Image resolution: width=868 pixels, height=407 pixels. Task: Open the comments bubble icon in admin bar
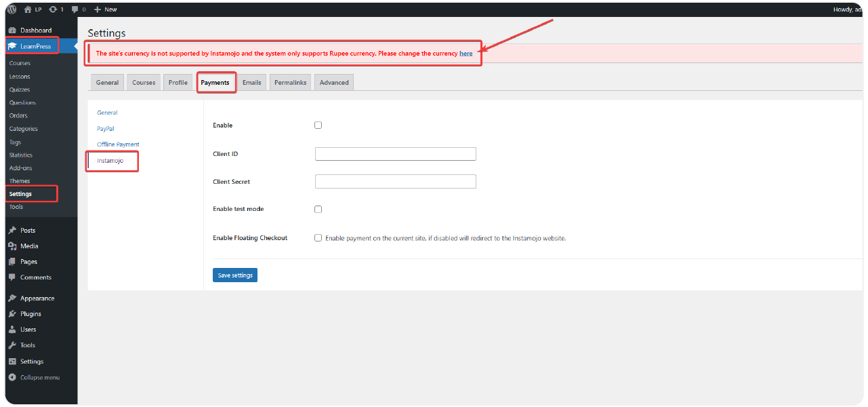[75, 9]
